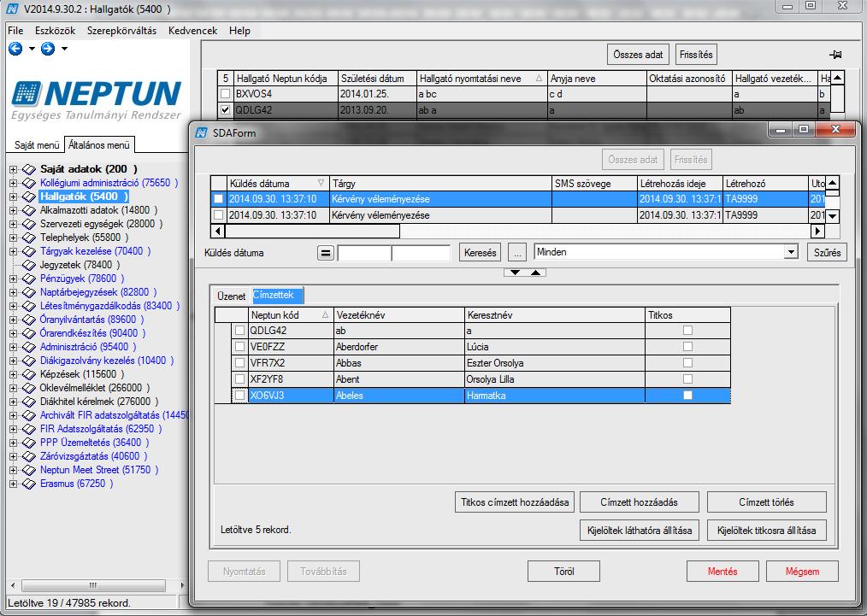Click the tree icon beside Pénzügyek
Viewport: 867px width, 616px height.
(x=29, y=279)
